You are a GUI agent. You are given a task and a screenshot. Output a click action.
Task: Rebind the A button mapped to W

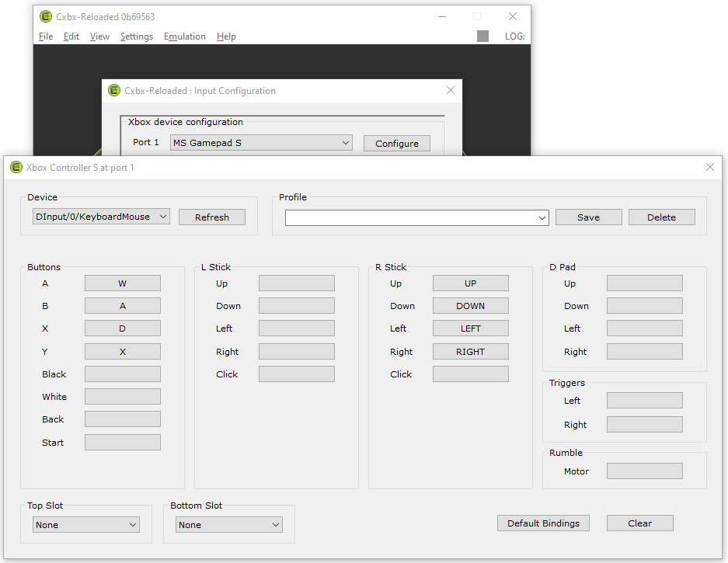click(123, 283)
